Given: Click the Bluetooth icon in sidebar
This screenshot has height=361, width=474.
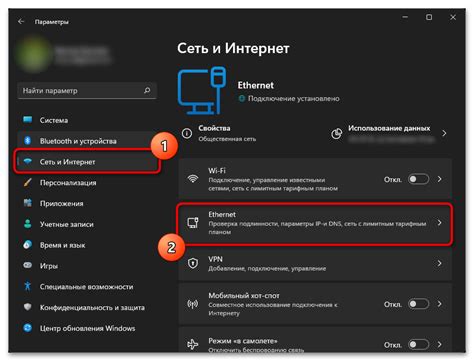Looking at the screenshot, I should (x=28, y=141).
